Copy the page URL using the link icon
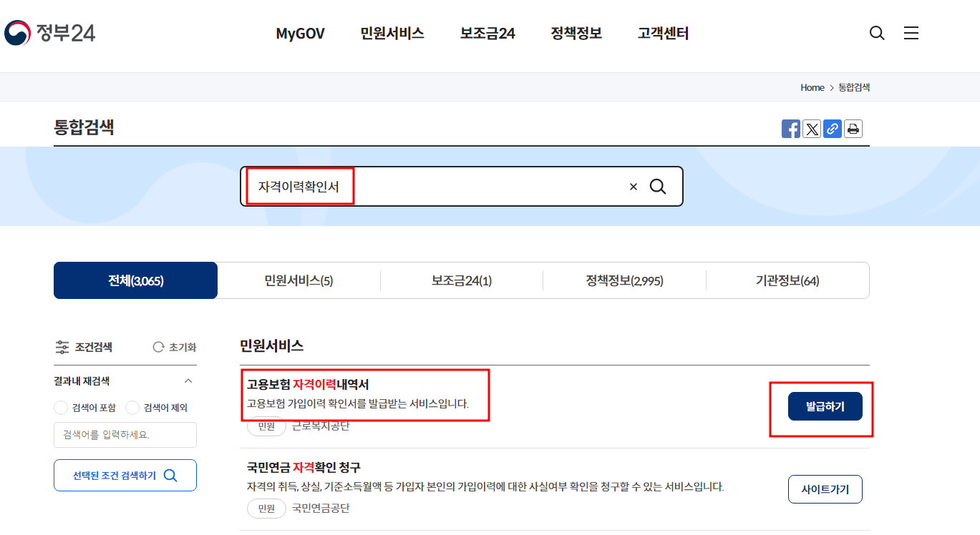The height and width of the screenshot is (535, 980). click(832, 129)
